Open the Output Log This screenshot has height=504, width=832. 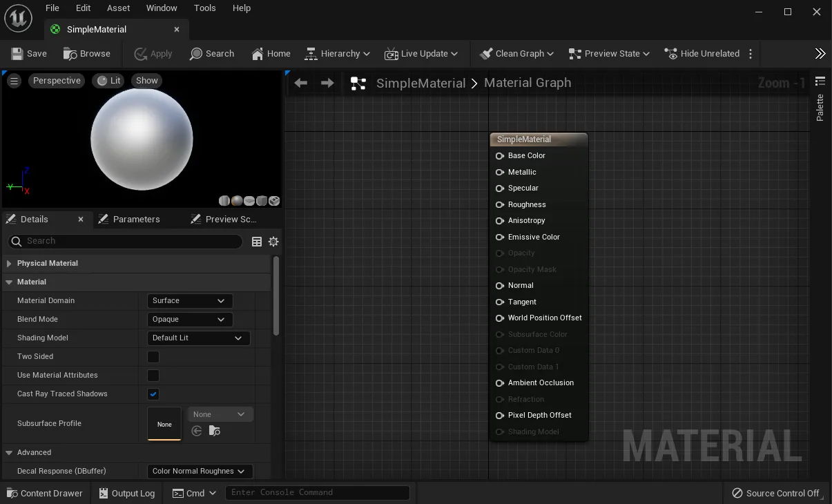126,493
